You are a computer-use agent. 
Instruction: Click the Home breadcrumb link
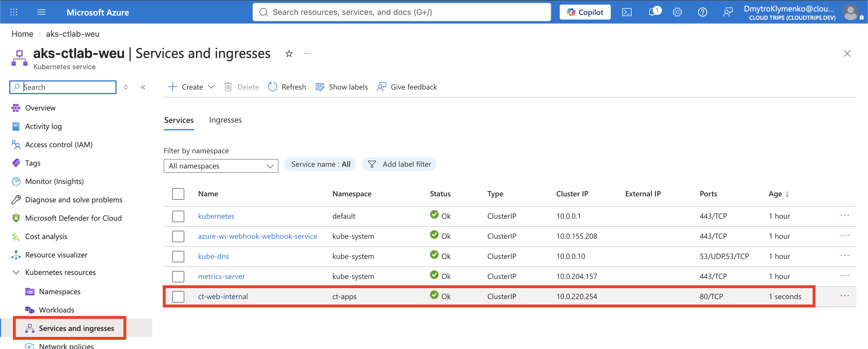pos(22,34)
